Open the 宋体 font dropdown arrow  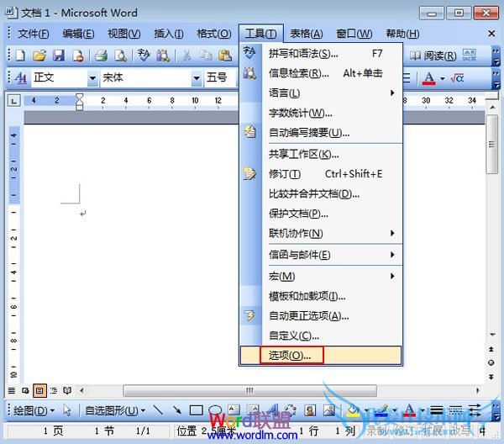point(197,78)
